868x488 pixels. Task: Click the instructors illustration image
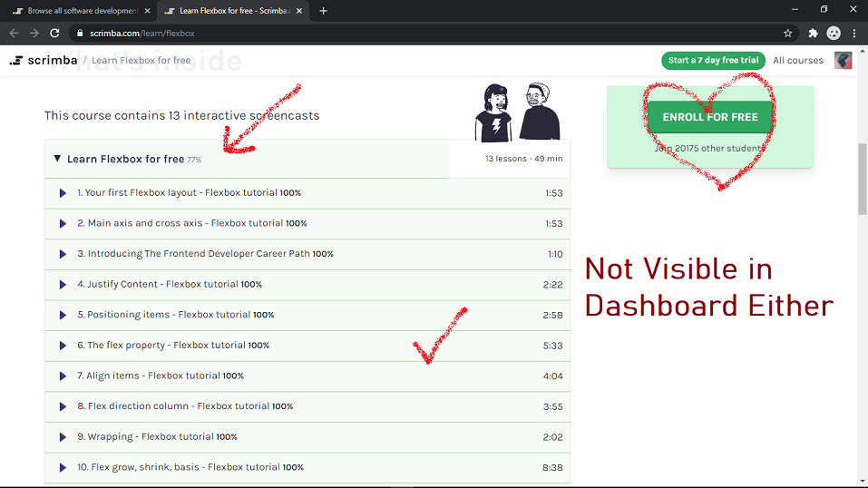[518, 112]
